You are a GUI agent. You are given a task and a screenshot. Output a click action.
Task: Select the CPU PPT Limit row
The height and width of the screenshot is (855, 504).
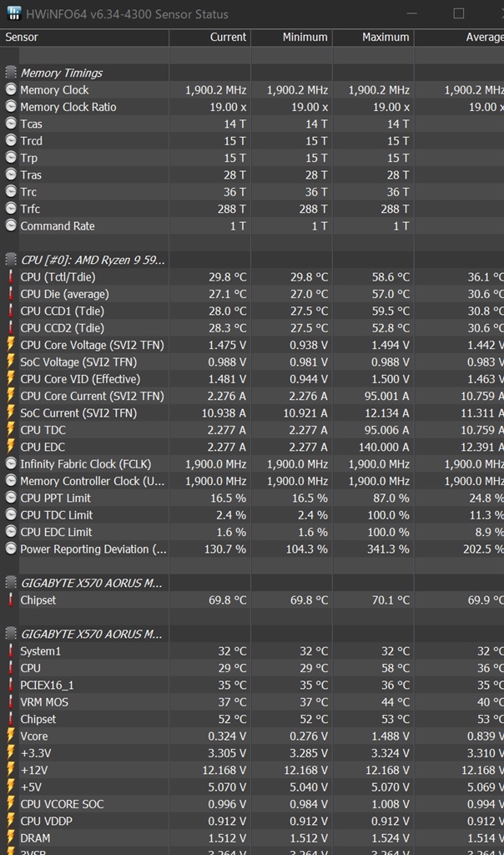point(252,498)
